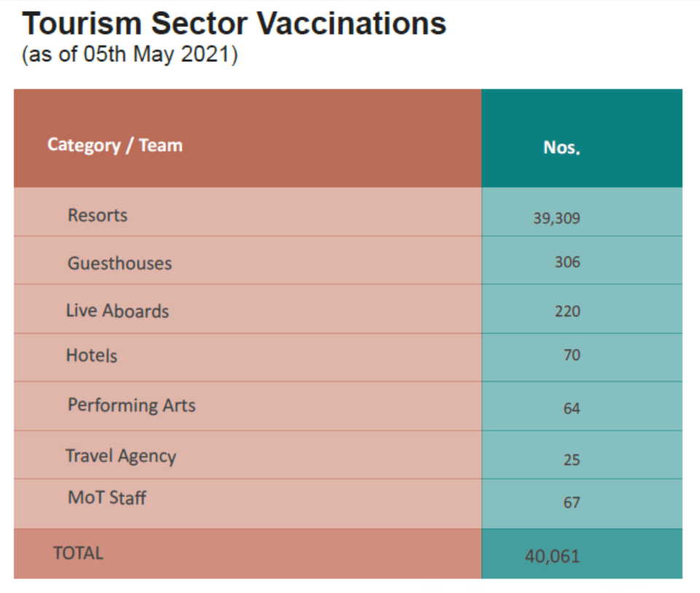Select the Live Aboards row label
This screenshot has height=593, width=700.
(117, 311)
